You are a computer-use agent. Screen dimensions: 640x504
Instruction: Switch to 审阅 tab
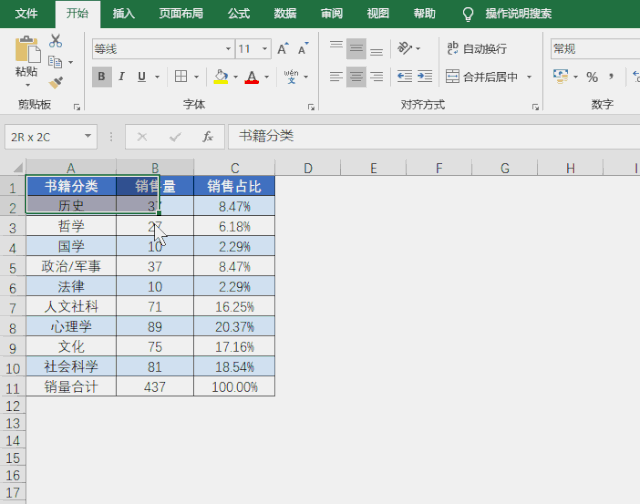331,14
